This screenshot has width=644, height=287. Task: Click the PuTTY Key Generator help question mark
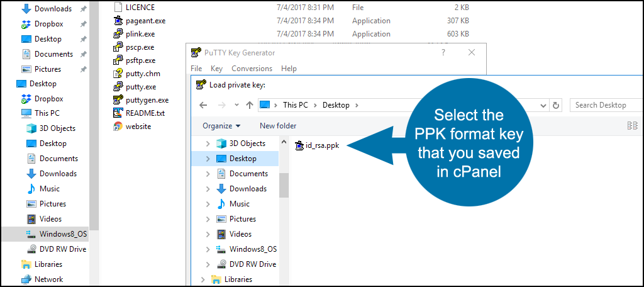(x=443, y=52)
